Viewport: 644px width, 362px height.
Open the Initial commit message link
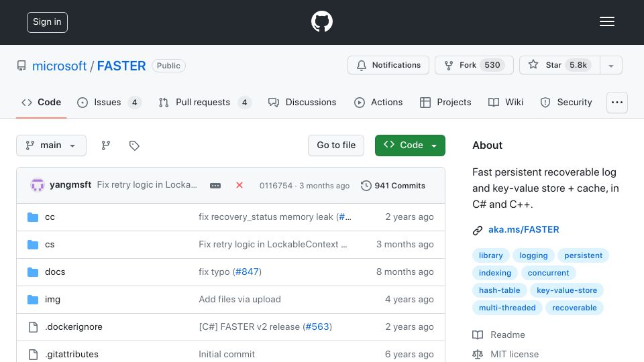pos(227,354)
